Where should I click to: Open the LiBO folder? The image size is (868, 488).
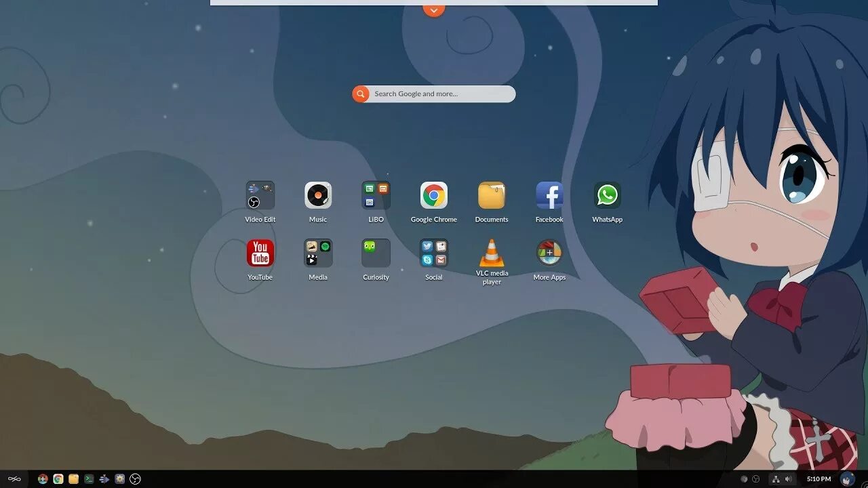(376, 195)
